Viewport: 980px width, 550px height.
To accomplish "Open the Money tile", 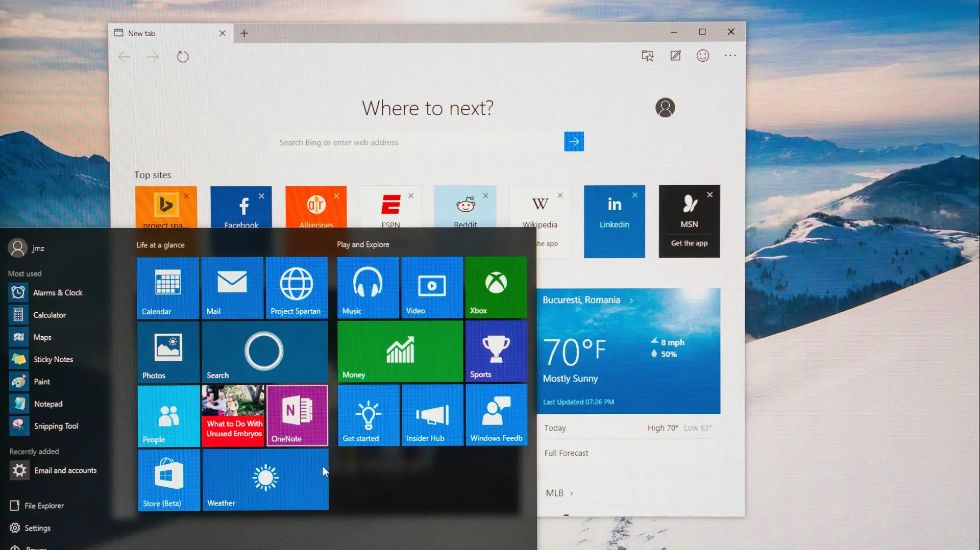I will (x=401, y=352).
